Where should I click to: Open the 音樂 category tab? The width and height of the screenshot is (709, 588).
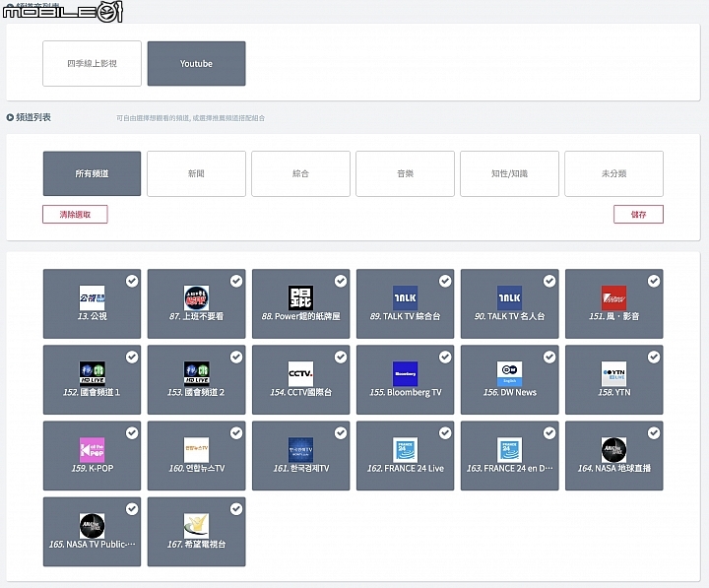(x=405, y=173)
